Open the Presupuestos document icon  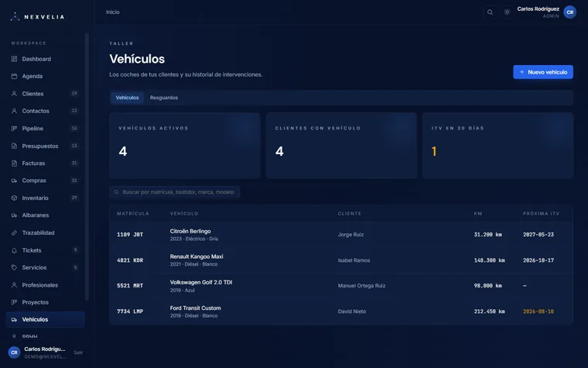pos(14,146)
